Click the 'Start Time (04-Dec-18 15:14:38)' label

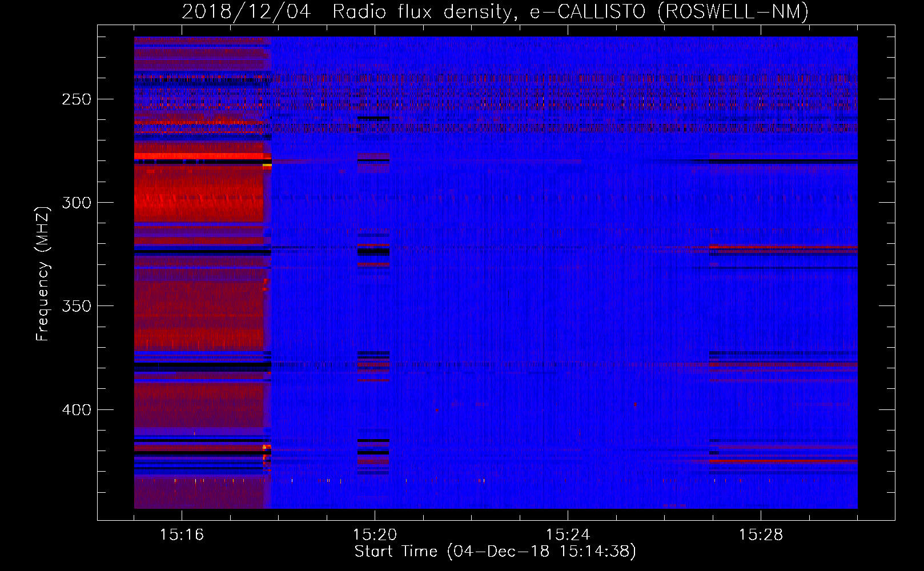(495, 552)
